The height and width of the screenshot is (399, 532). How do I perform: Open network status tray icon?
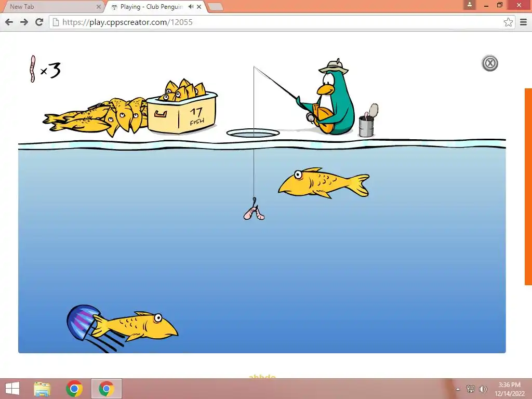coord(470,389)
